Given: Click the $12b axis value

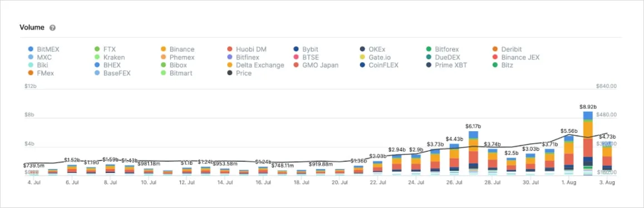Looking at the screenshot, I should tap(31, 87).
